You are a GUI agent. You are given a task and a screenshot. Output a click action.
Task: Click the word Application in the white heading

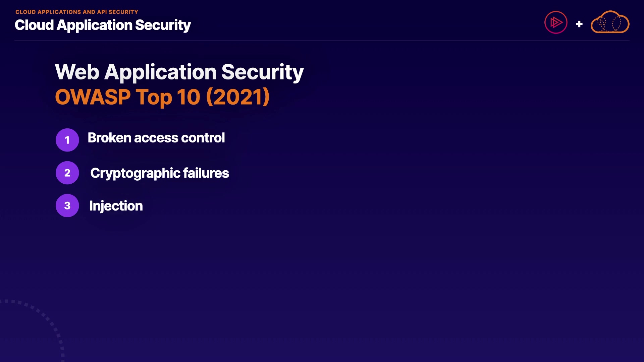160,72
